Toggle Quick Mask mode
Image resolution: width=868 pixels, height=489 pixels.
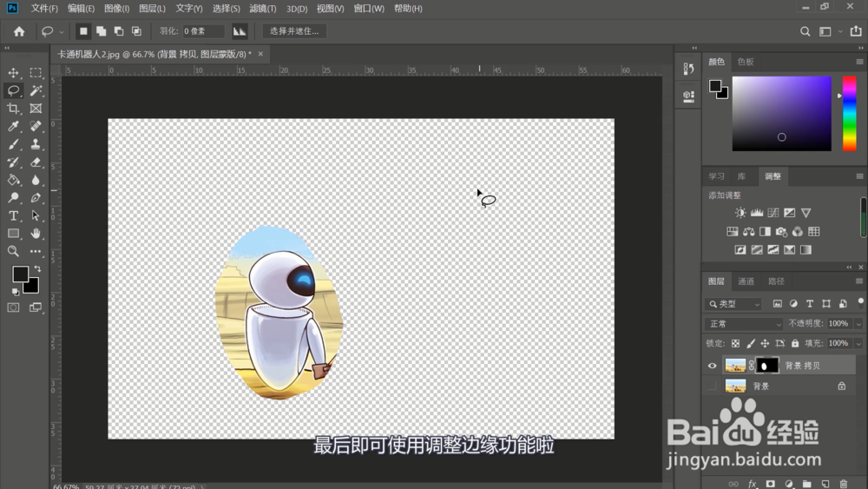(13, 307)
